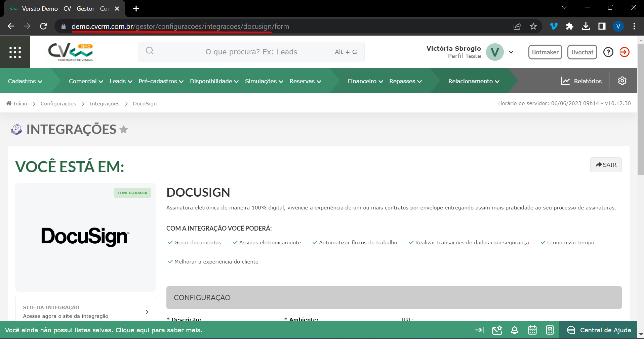Open a new browser tab with plus
The image size is (644, 339).
pos(136,9)
